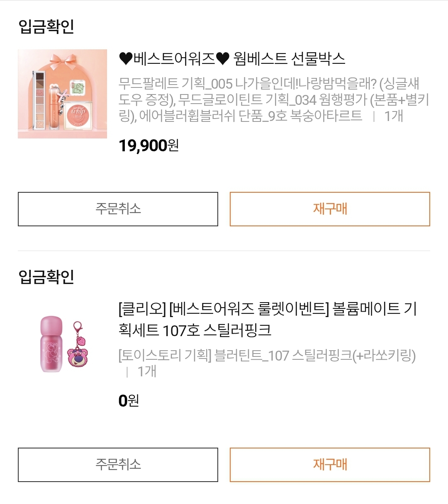Click the [토이스토리 기획] 블러틴트_107 option text
448x504 pixels.
tap(267, 356)
